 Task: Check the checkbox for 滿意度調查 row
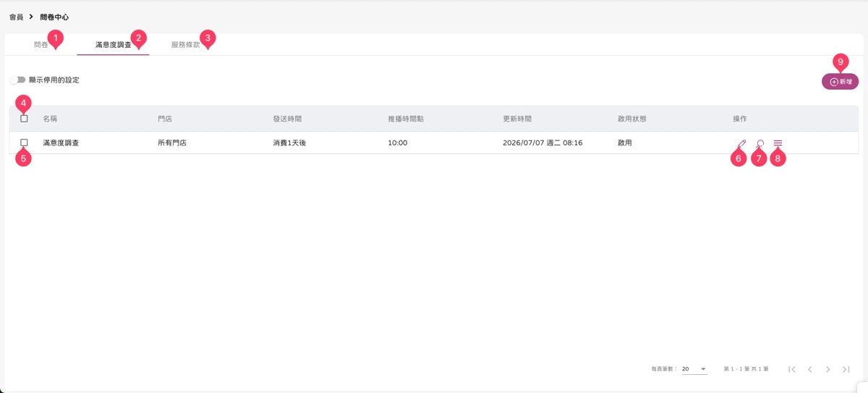24,143
